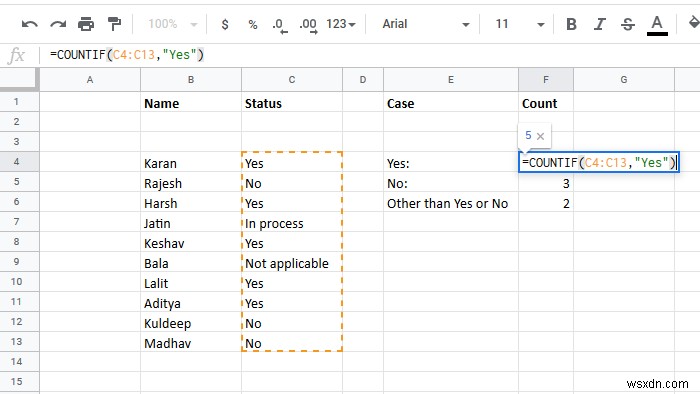The width and height of the screenshot is (700, 394).
Task: Select the cell containing Karan
Action: (191, 162)
